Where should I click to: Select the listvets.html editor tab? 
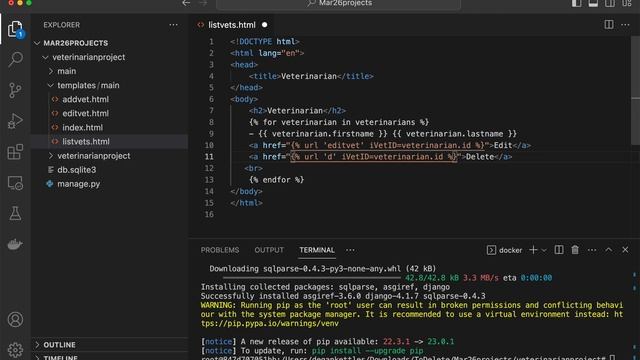232,25
